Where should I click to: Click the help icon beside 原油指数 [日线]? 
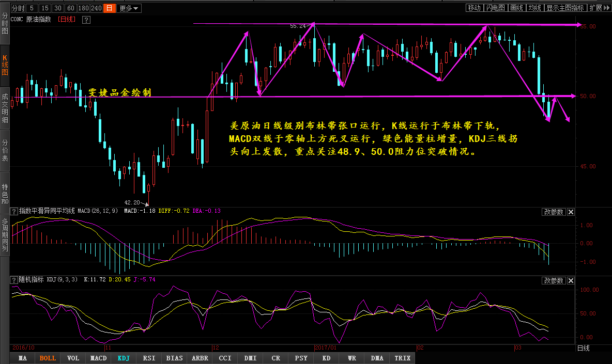coord(86,20)
